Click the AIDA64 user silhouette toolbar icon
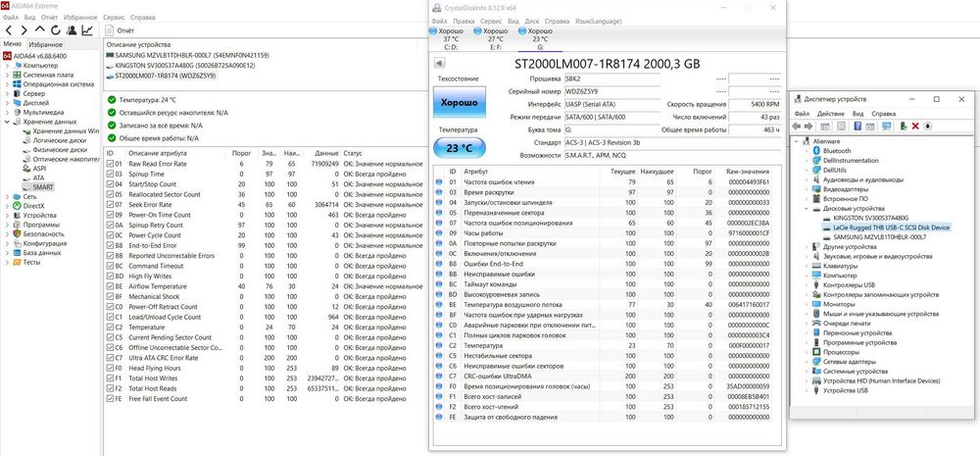The height and width of the screenshot is (456, 980). [72, 30]
